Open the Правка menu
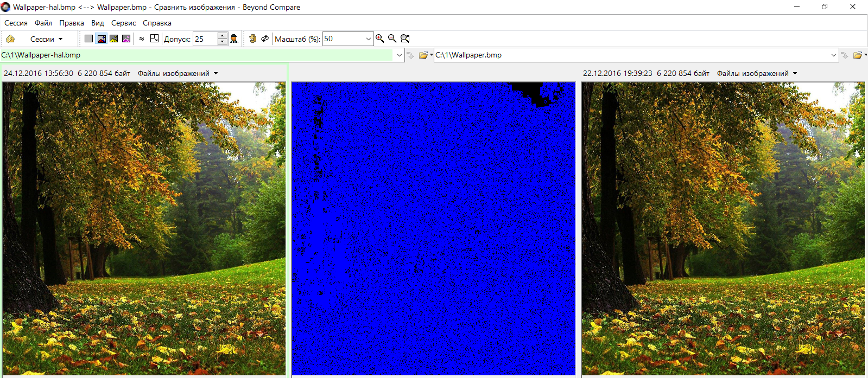 pyautogui.click(x=71, y=23)
